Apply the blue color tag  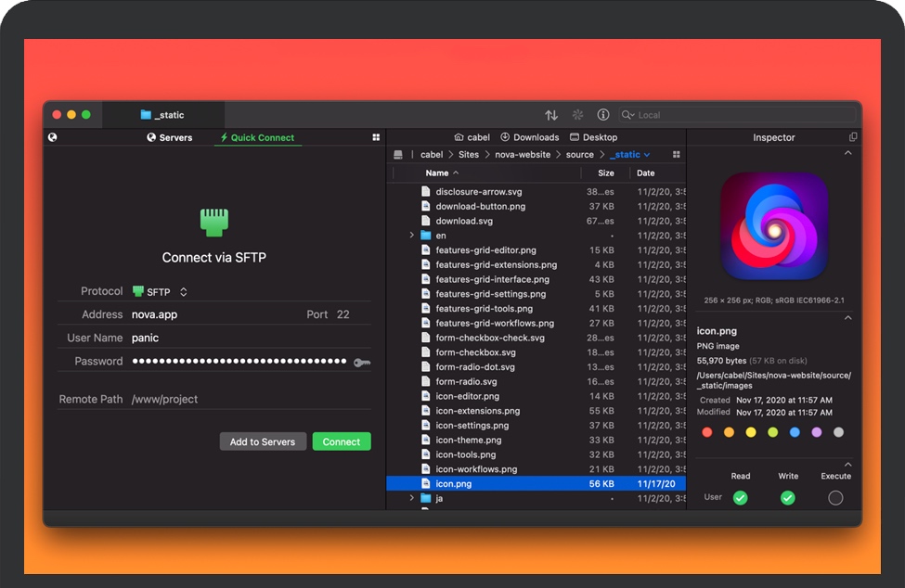[x=795, y=432]
